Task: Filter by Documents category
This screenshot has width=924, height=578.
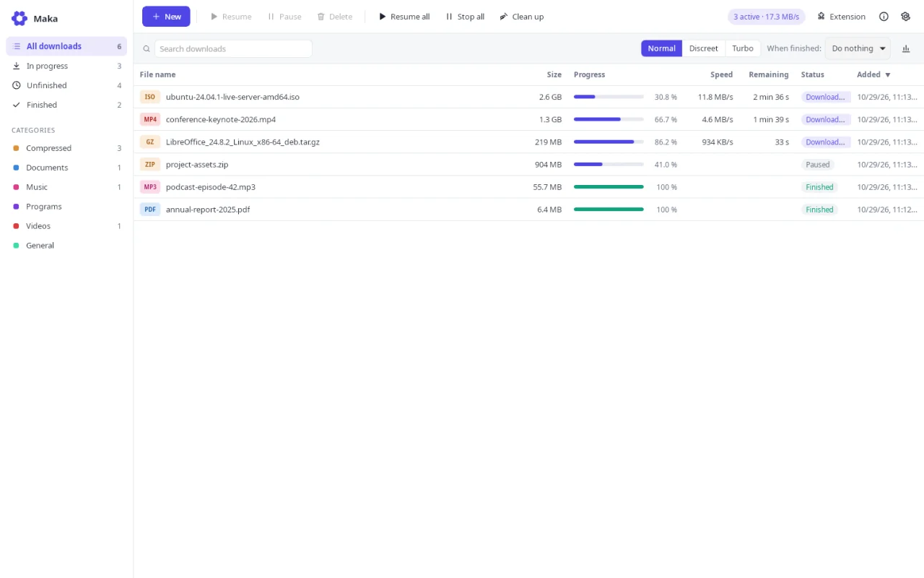Action: coord(66,168)
